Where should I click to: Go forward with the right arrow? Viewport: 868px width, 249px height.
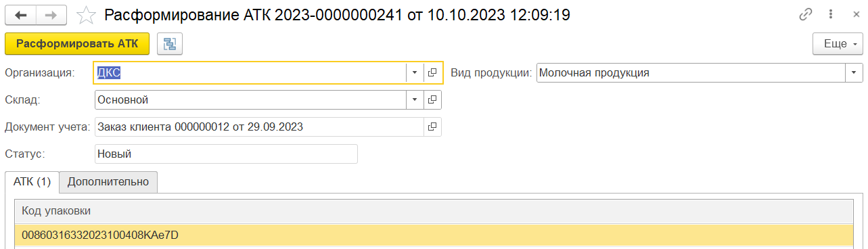point(51,15)
